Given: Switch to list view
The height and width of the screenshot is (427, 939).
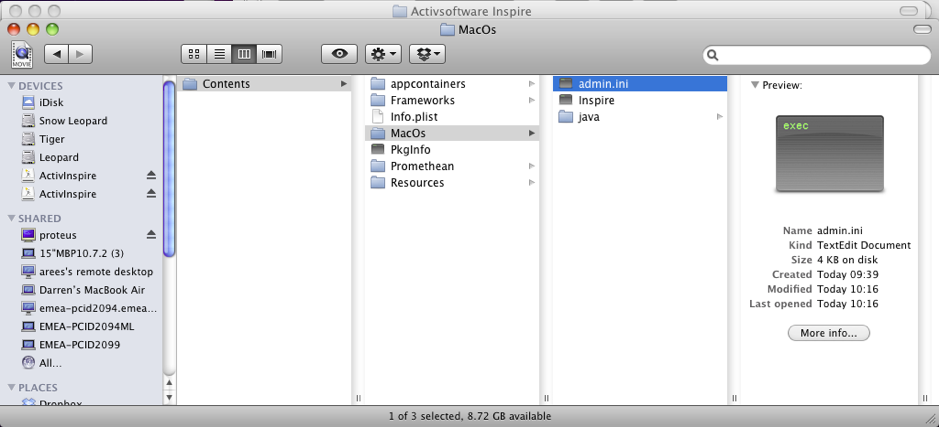Looking at the screenshot, I should pyautogui.click(x=218, y=54).
